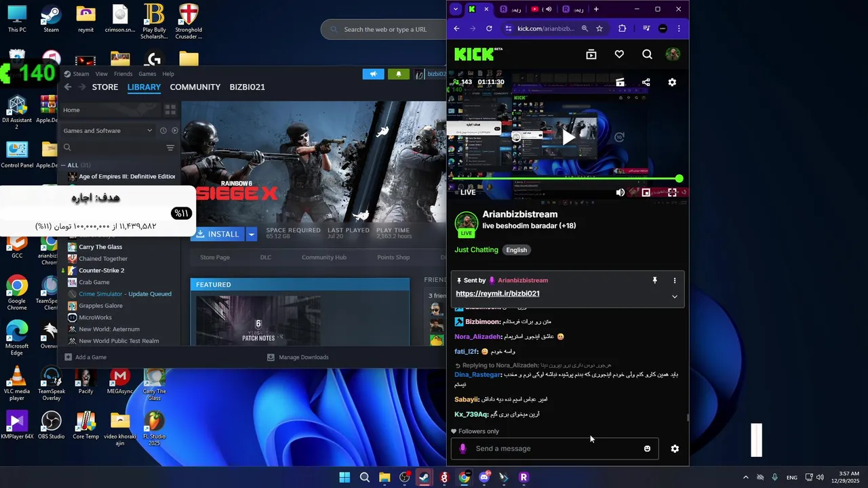Click the green stream progress bar handle
This screenshot has width=868, height=488.
[679, 179]
